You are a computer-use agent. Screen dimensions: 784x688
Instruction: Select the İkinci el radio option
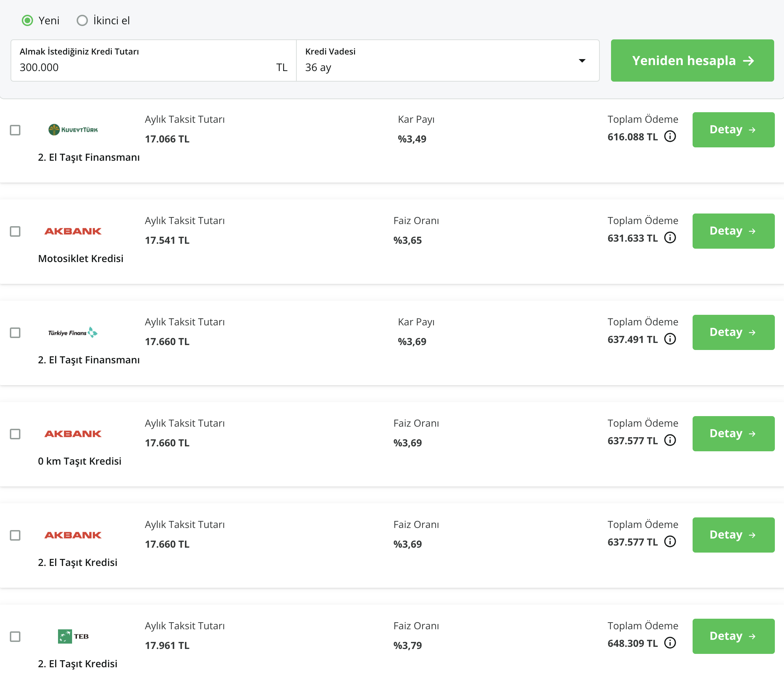click(x=82, y=20)
